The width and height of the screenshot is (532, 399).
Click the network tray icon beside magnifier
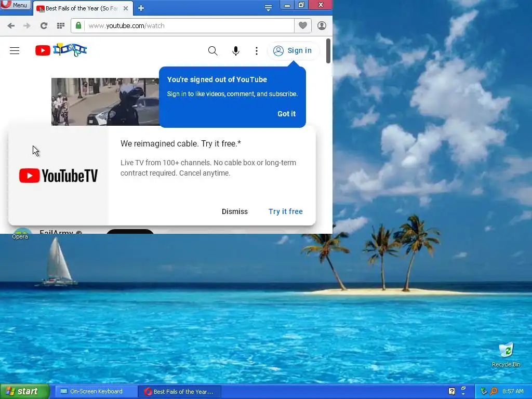coord(484,391)
